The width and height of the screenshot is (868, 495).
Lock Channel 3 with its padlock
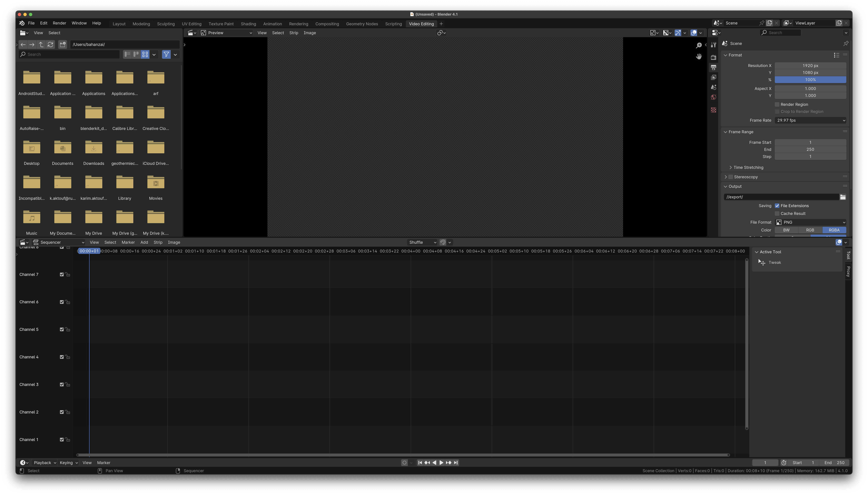68,385
